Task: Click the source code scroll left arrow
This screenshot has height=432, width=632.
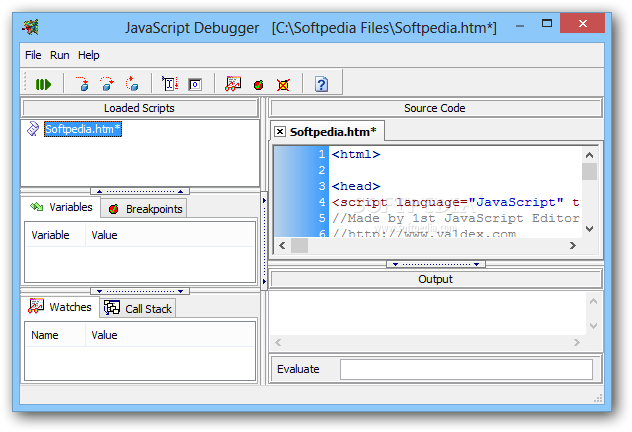Action: click(x=282, y=245)
